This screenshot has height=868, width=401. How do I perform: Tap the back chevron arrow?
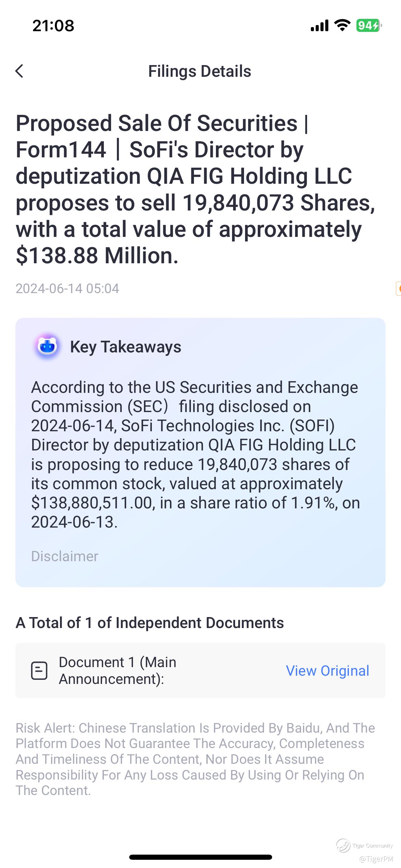tap(20, 71)
